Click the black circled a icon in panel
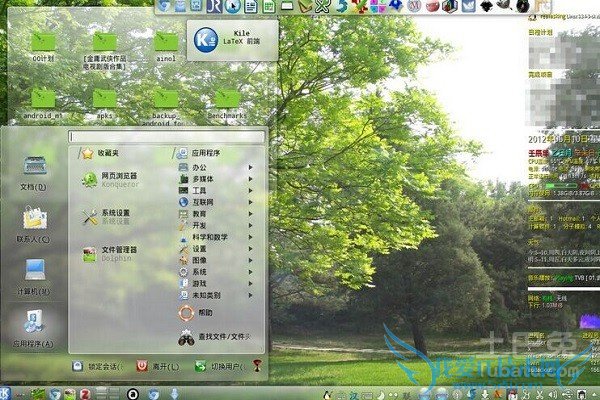This screenshot has height=400, width=600. tap(133, 393)
